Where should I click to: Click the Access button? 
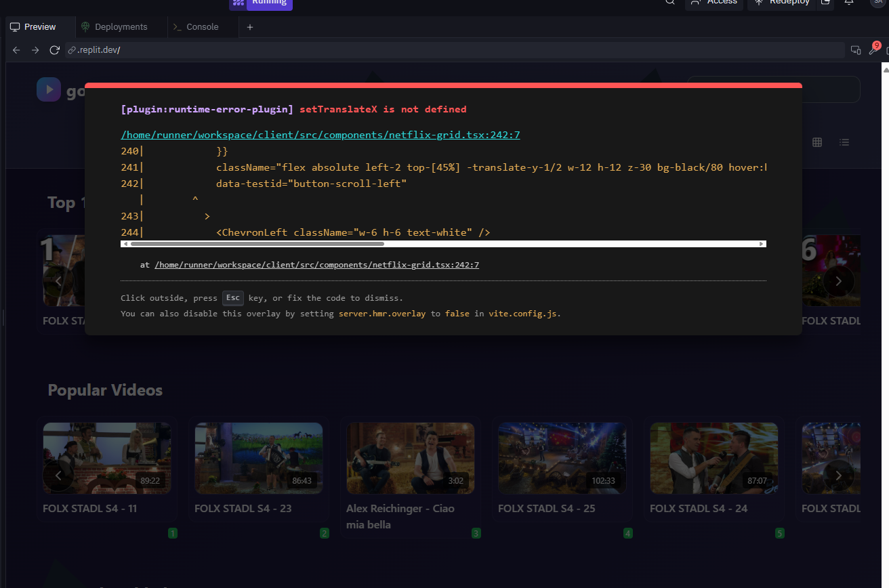click(714, 3)
